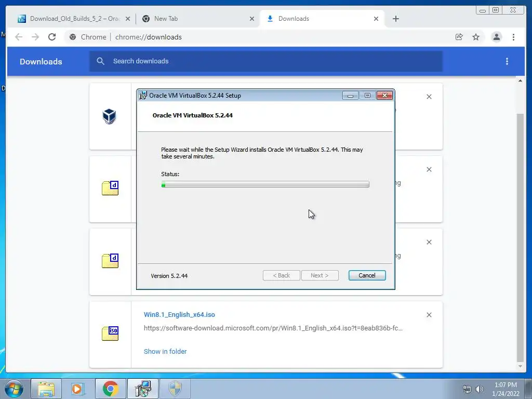Click the ISO file icon
This screenshot has height=399, width=532.
(x=110, y=333)
